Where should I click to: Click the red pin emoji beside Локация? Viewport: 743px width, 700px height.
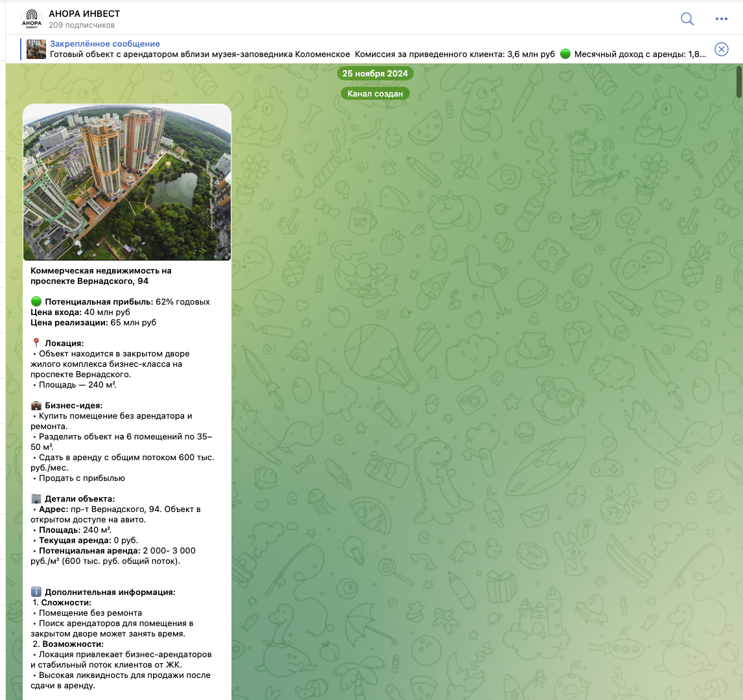pos(36,344)
